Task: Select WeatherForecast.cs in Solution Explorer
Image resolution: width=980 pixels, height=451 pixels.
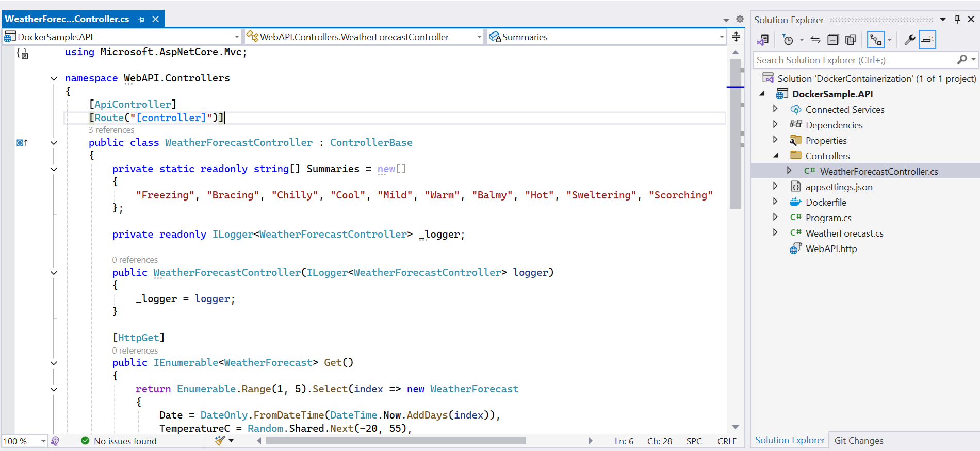Action: tap(844, 233)
